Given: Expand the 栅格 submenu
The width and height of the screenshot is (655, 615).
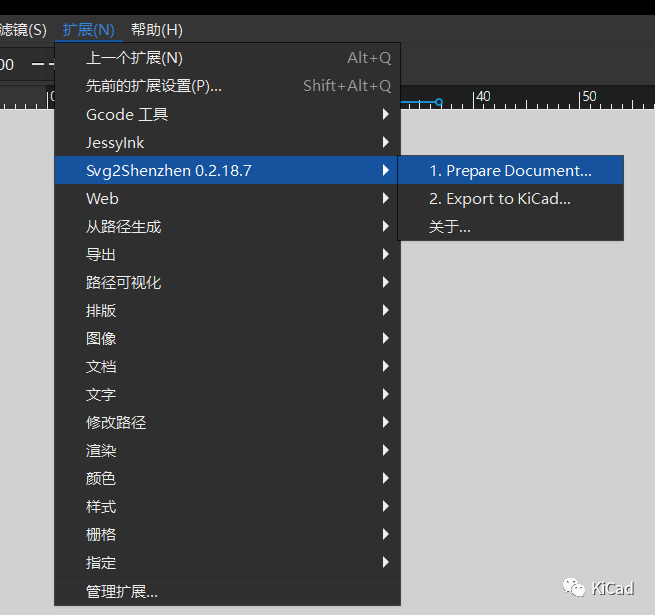Looking at the screenshot, I should pos(228,534).
